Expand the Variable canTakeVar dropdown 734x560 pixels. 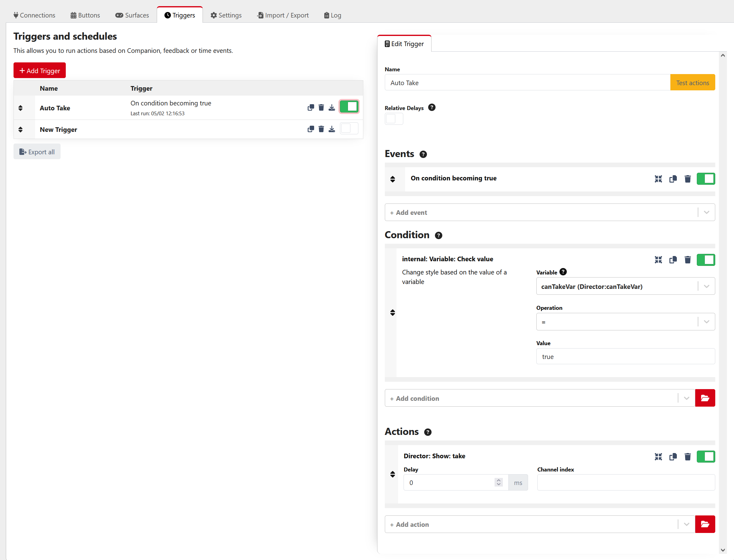[x=706, y=286]
